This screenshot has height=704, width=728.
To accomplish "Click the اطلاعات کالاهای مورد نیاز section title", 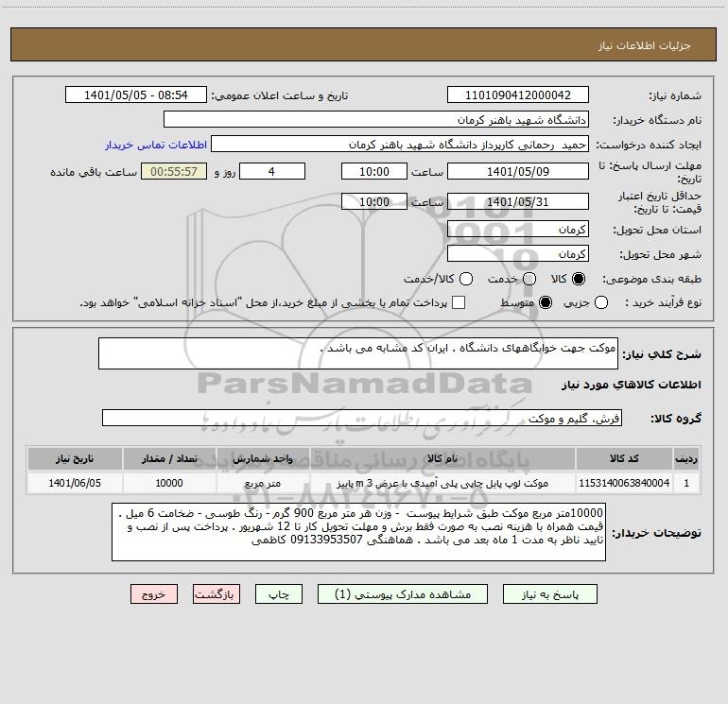I will coord(632,385).
